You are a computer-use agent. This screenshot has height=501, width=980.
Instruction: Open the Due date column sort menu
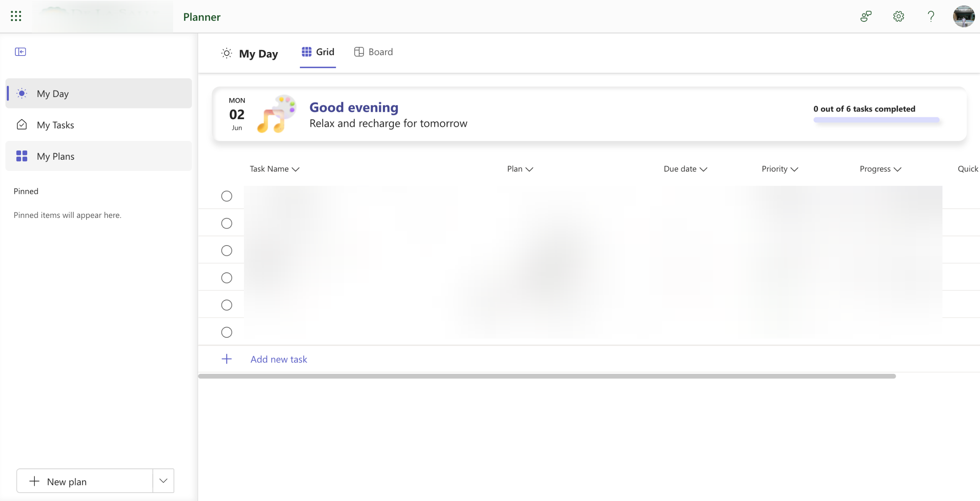coord(703,169)
